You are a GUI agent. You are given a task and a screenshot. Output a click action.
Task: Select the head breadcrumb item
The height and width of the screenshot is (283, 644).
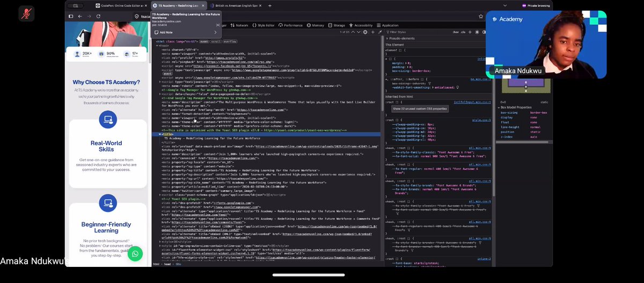point(168,264)
